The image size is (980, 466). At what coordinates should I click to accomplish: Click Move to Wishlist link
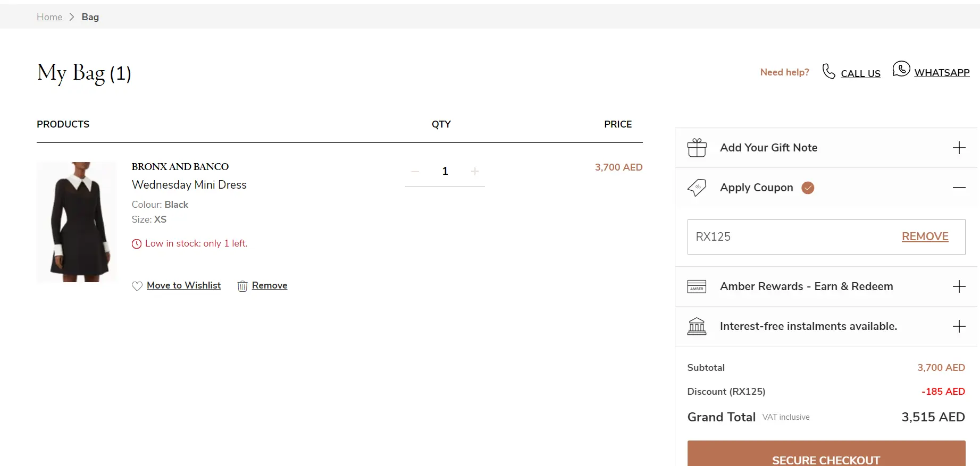click(x=183, y=285)
